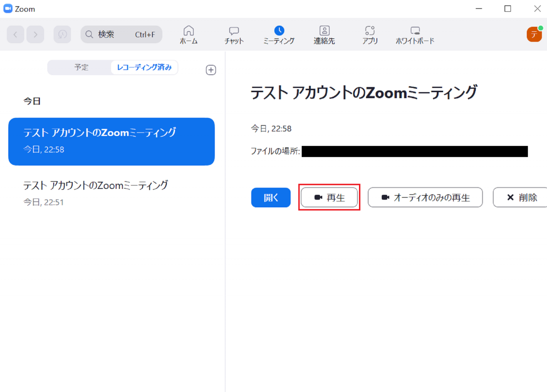Screen dimensions: 547x392
Task: Switch to the レコーディング済み tab
Action: pyautogui.click(x=144, y=67)
